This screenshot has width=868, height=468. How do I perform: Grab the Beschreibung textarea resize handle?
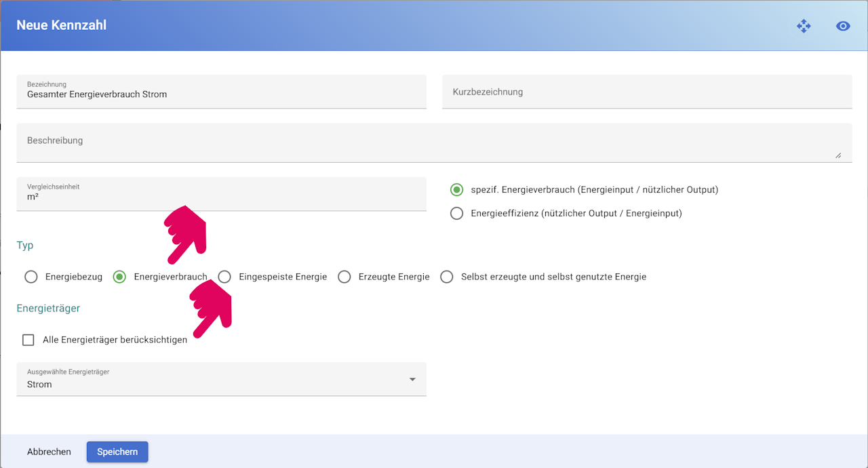pos(838,155)
